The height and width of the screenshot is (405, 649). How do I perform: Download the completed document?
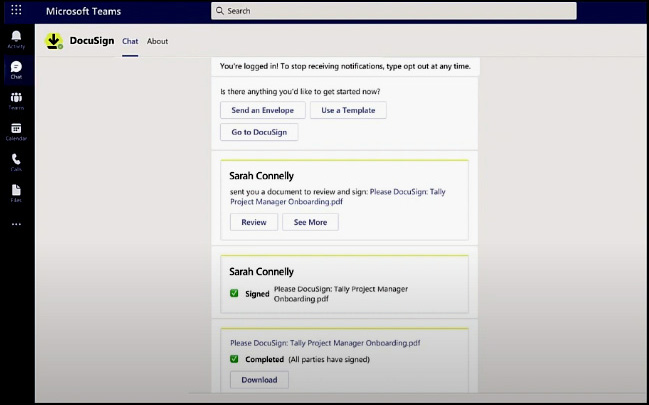259,380
